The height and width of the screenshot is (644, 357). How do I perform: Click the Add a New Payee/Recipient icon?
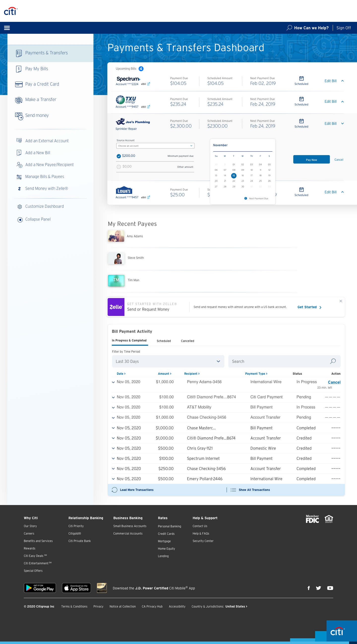[19, 165]
